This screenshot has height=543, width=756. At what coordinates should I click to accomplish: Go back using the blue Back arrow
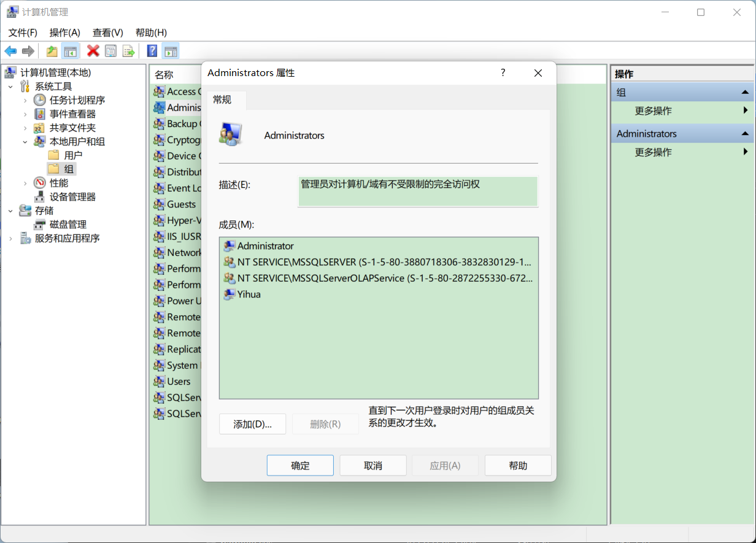pos(10,51)
